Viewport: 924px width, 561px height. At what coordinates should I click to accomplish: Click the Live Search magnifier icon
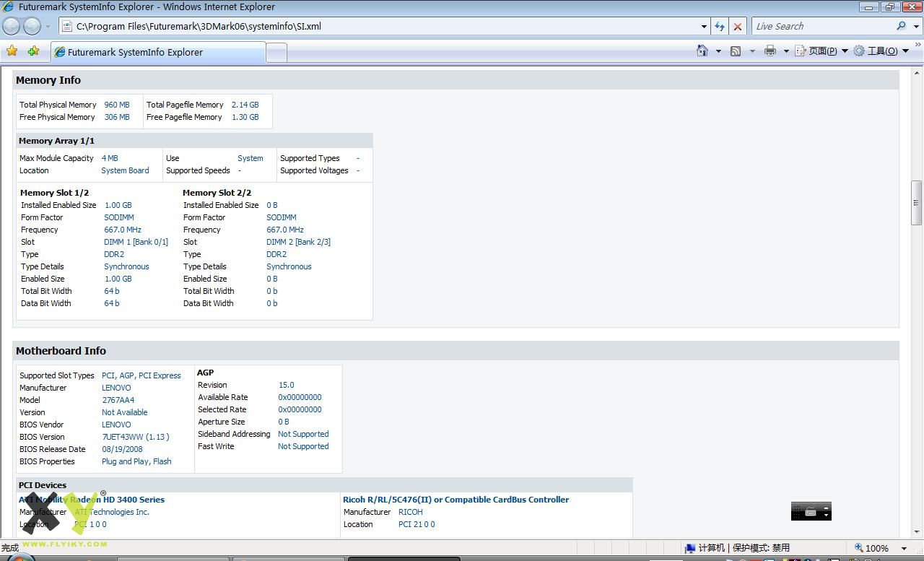(x=901, y=26)
